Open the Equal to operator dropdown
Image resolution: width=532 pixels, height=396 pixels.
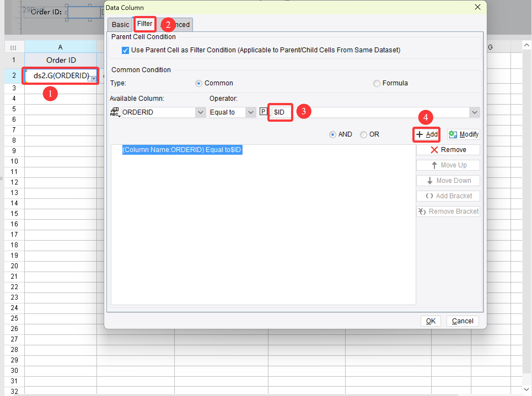[251, 112]
